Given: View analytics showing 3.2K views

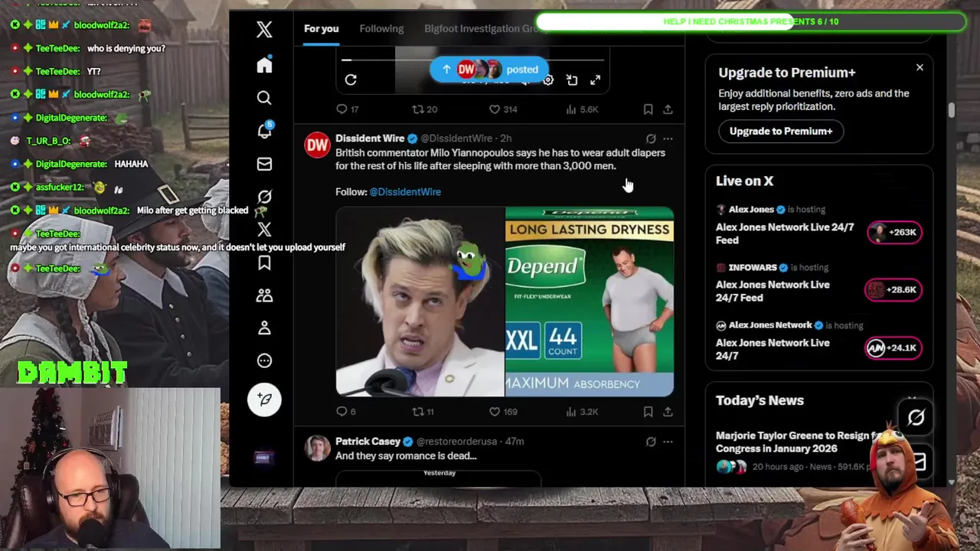Looking at the screenshot, I should point(582,412).
